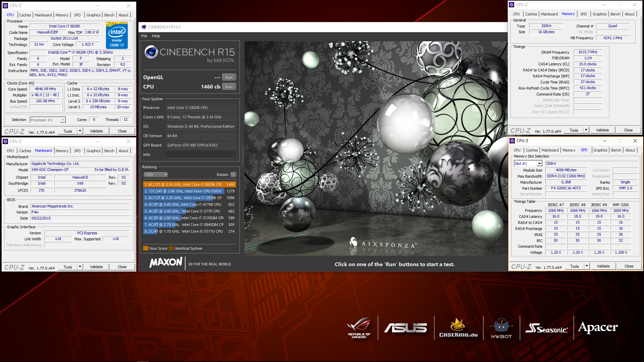Click the Cinebench title bar icon

144,27
